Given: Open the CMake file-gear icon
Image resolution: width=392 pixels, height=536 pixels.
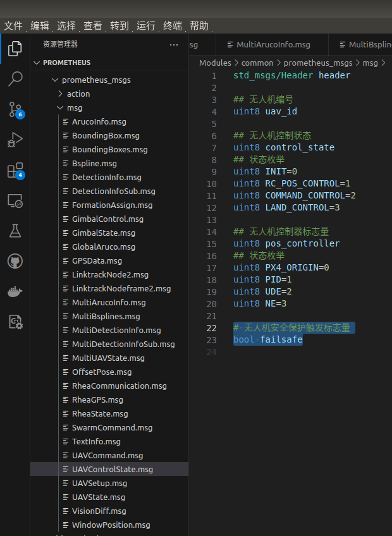Looking at the screenshot, I should pos(15,322).
